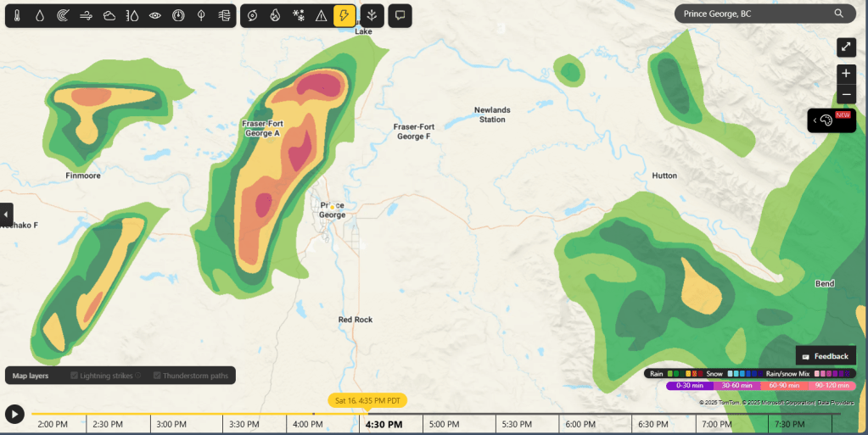Toggle the Thunderstorm paths checkbox

click(x=158, y=376)
